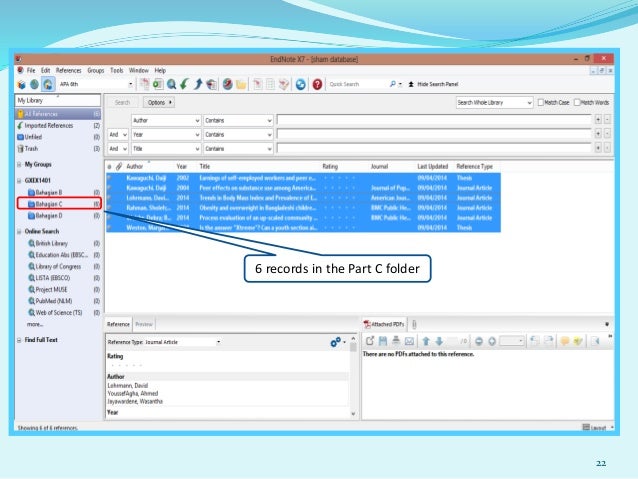The height and width of the screenshot is (479, 638).
Task: Click the Open Link toolbar icon
Action: click(x=228, y=84)
